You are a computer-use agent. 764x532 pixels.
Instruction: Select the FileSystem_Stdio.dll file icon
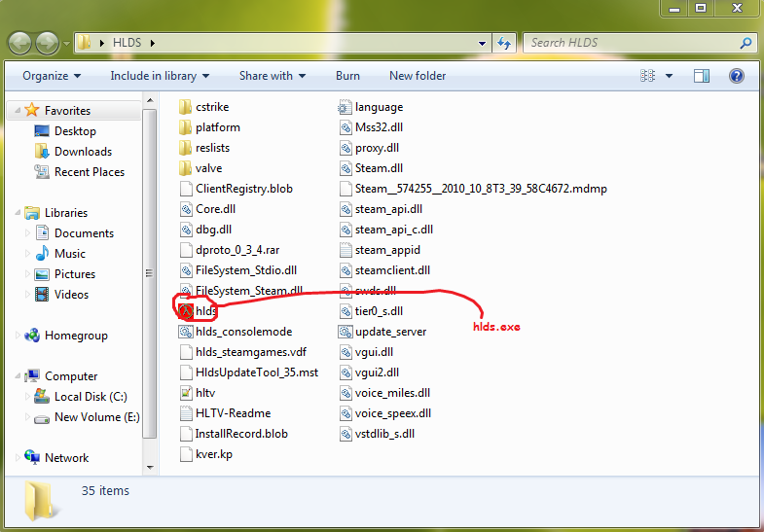coord(186,270)
